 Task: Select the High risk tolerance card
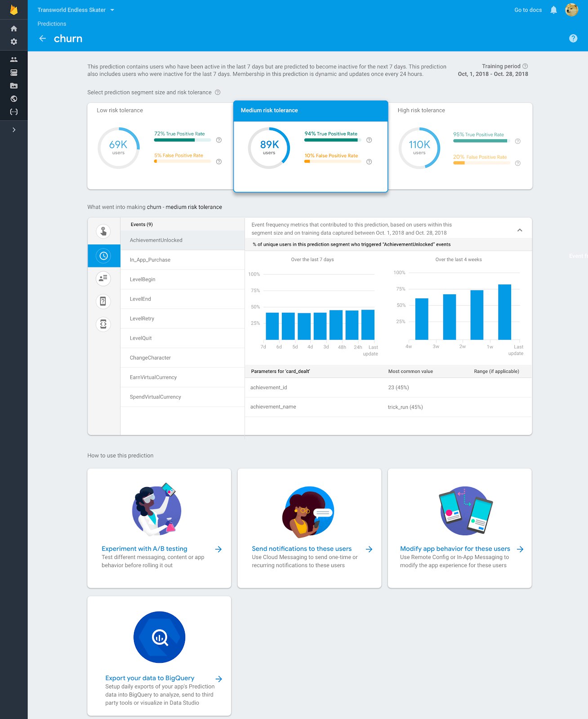pyautogui.click(x=460, y=146)
